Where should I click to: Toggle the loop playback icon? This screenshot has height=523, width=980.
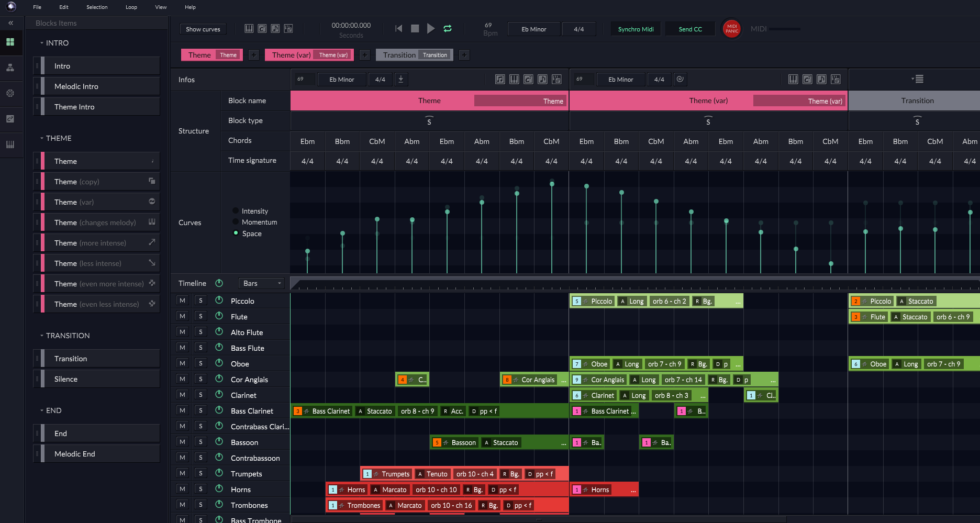pyautogui.click(x=448, y=29)
